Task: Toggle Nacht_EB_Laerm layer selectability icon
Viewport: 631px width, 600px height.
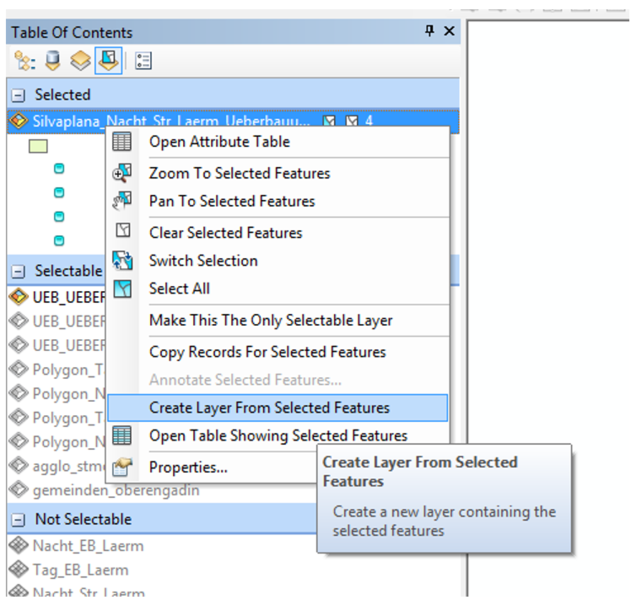Action: [x=18, y=546]
